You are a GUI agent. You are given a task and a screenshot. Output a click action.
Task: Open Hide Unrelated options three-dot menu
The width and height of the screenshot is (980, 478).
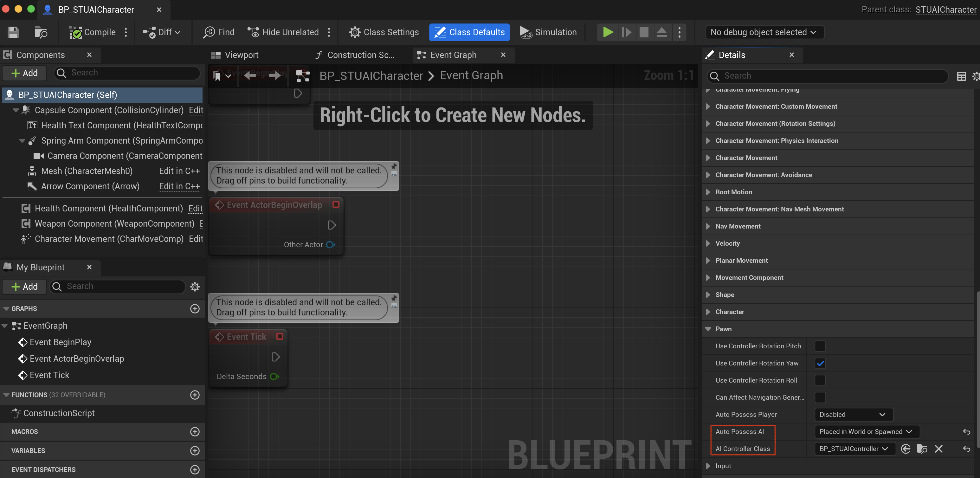pyautogui.click(x=329, y=32)
